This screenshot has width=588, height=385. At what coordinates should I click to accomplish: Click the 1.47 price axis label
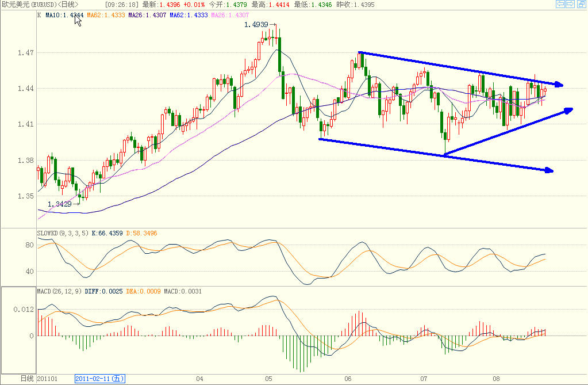(x=25, y=52)
